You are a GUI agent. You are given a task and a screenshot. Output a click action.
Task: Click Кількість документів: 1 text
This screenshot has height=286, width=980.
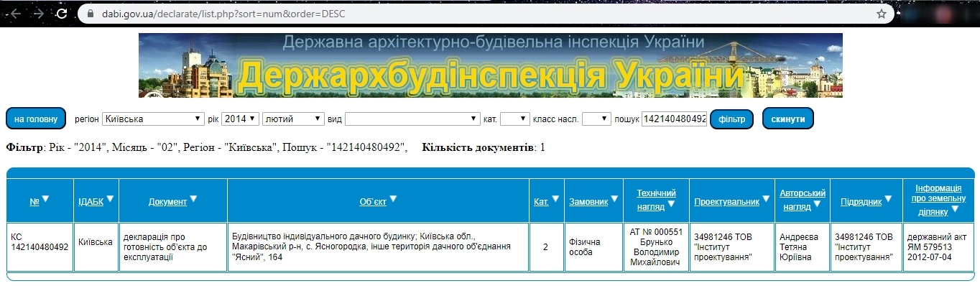(484, 147)
